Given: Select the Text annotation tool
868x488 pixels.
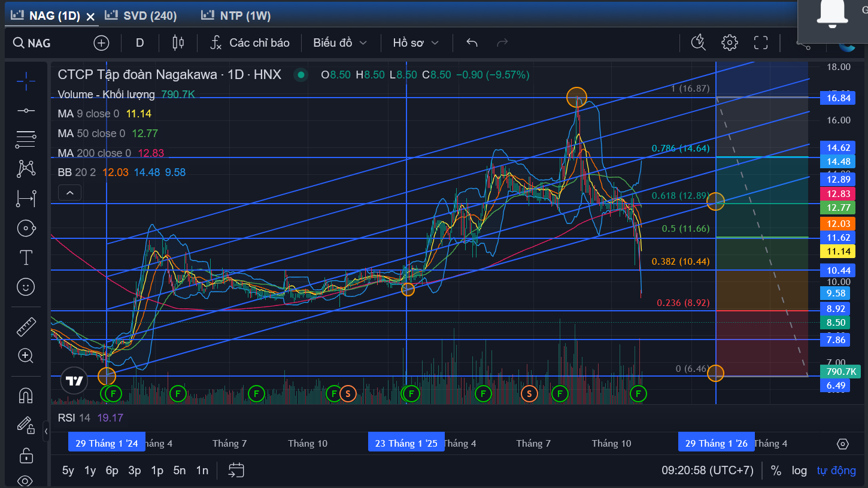Looking at the screenshot, I should pyautogui.click(x=26, y=257).
